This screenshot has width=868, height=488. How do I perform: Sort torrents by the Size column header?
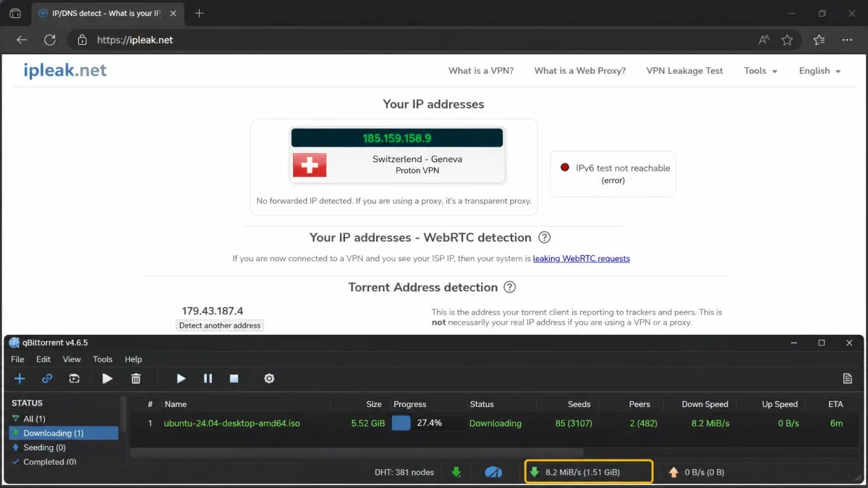pyautogui.click(x=374, y=404)
